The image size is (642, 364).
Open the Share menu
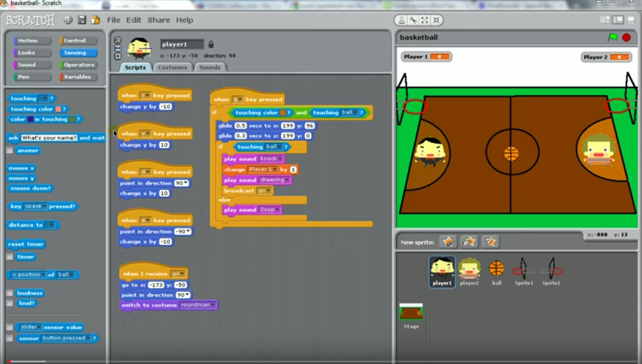(159, 20)
